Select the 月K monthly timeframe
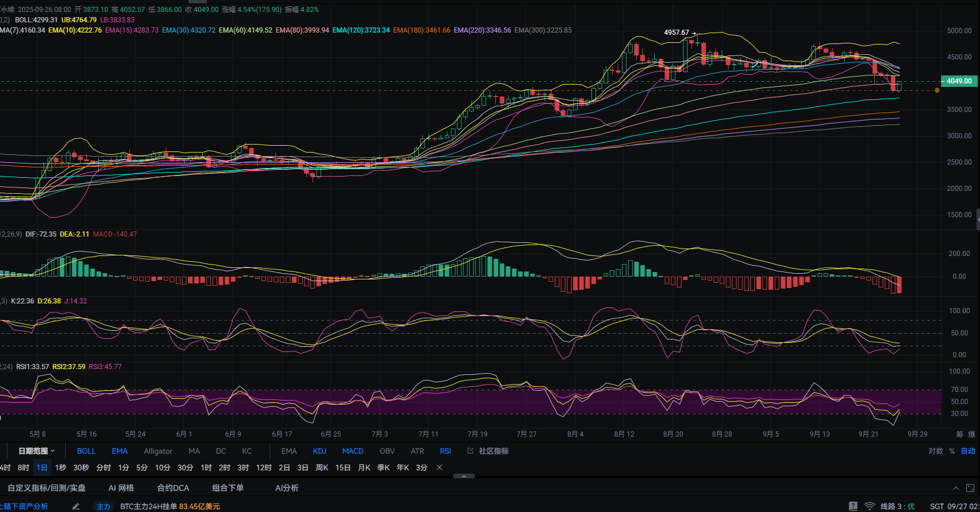The width and height of the screenshot is (980, 512). coord(365,467)
